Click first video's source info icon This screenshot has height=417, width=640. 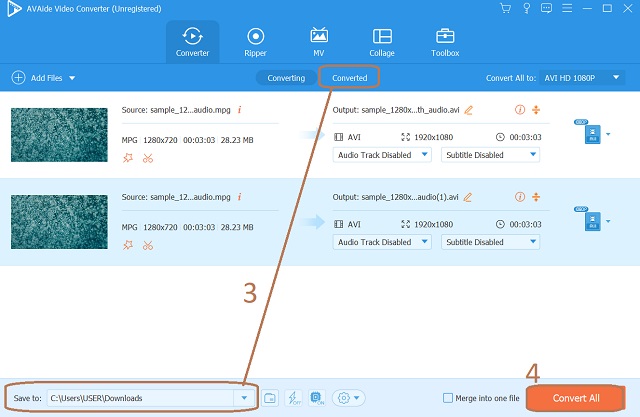(x=240, y=110)
